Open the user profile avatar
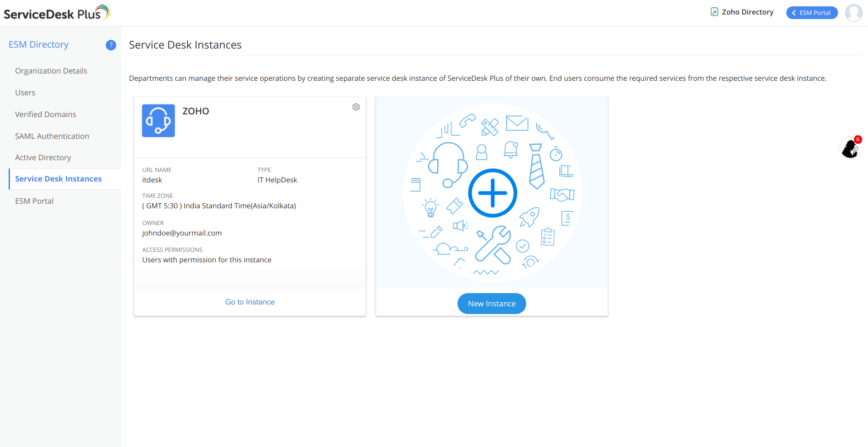The image size is (868, 447). [853, 13]
